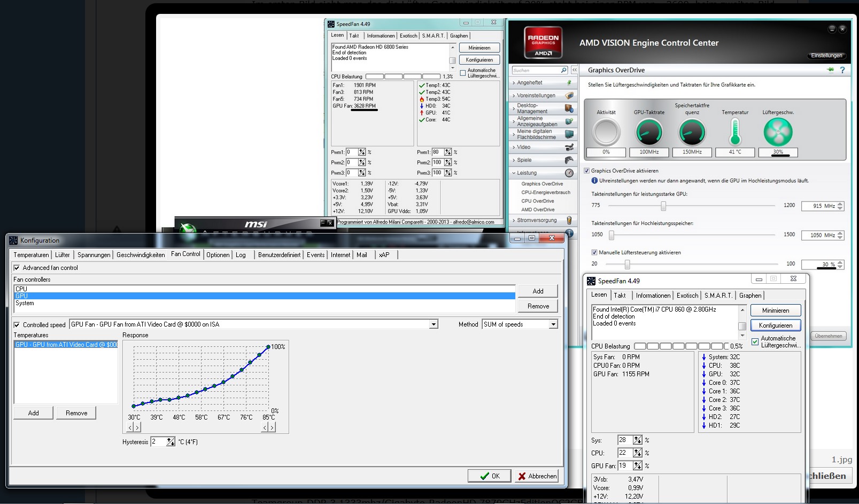Click the GPU-Taktrate gauge icon
Viewport: 859px width, 504px height.
649,132
